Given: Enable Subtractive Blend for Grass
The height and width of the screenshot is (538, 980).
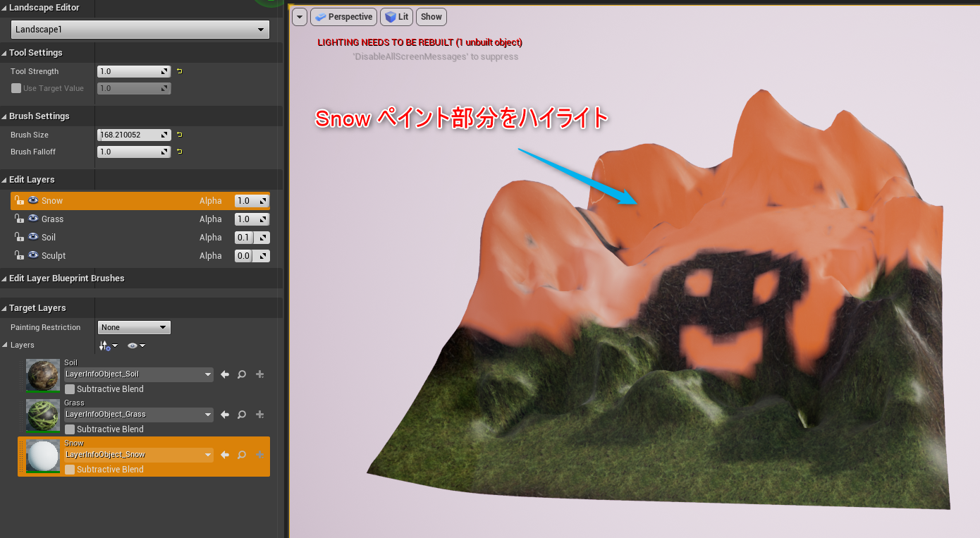Looking at the screenshot, I should point(70,429).
